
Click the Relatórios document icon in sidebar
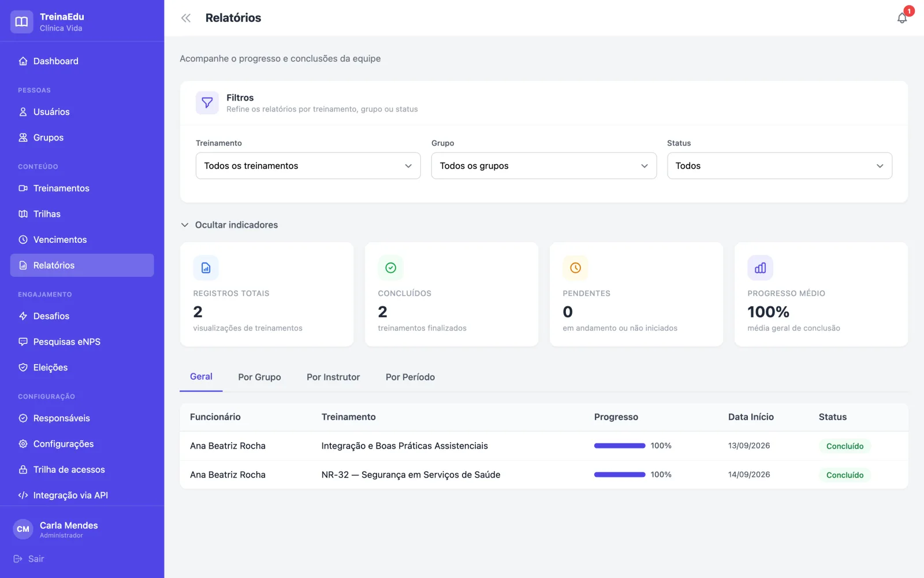click(x=23, y=265)
